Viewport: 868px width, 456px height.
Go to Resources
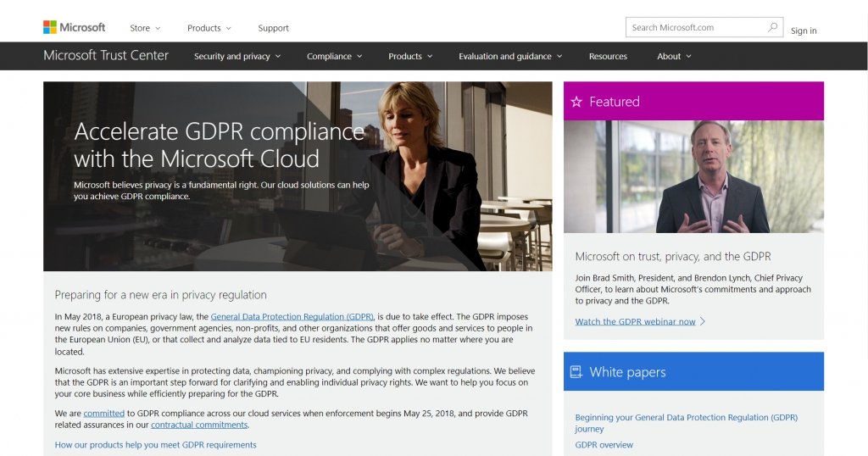[x=608, y=57]
